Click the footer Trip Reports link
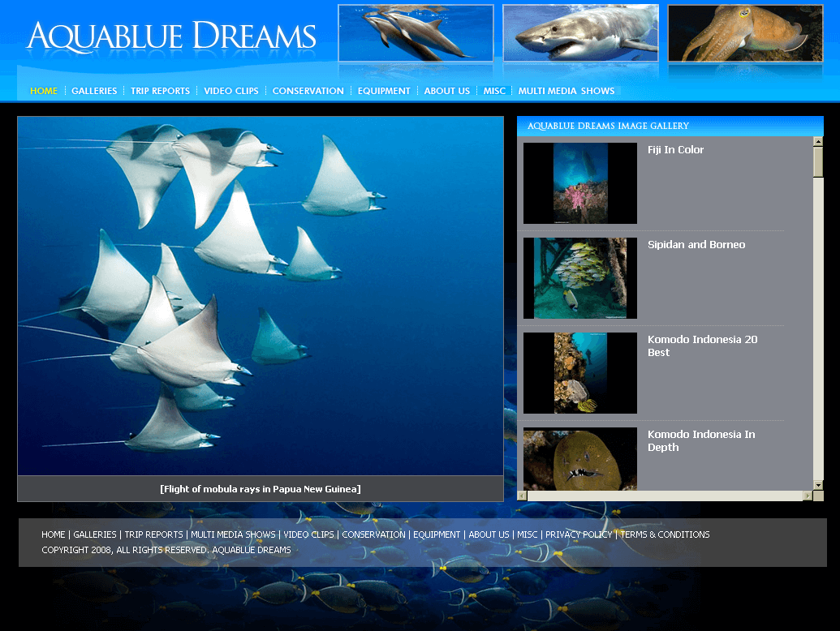The width and height of the screenshot is (840, 631). click(x=153, y=534)
